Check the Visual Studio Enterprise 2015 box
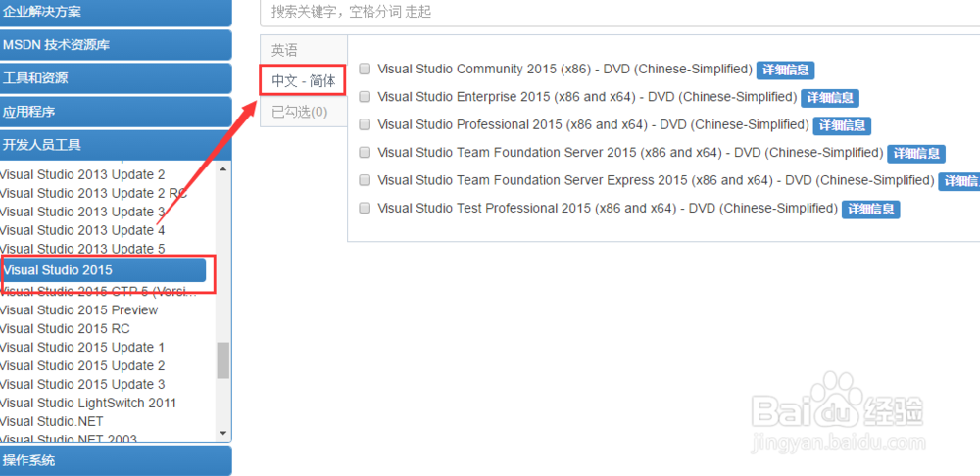 coord(365,97)
